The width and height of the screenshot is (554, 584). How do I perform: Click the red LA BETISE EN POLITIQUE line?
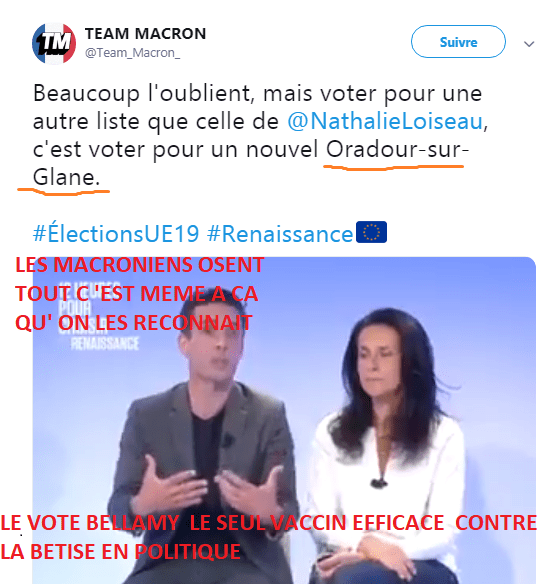[x=120, y=552]
